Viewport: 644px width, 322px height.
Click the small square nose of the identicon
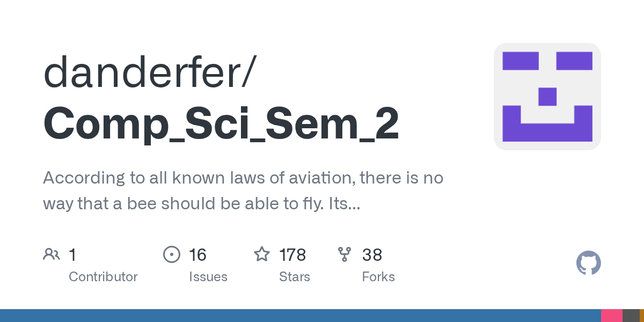[547, 97]
